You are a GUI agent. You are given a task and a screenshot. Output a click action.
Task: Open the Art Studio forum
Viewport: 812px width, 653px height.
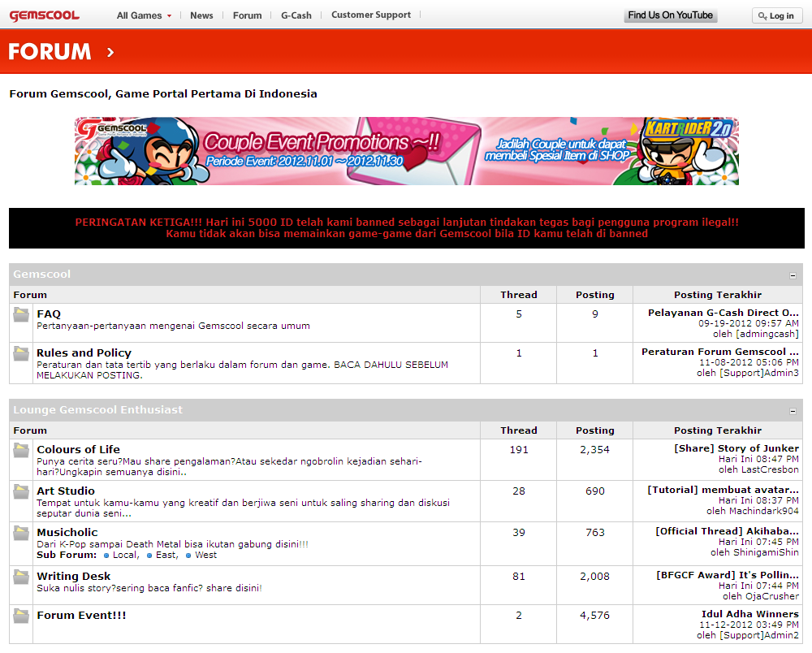(66, 491)
